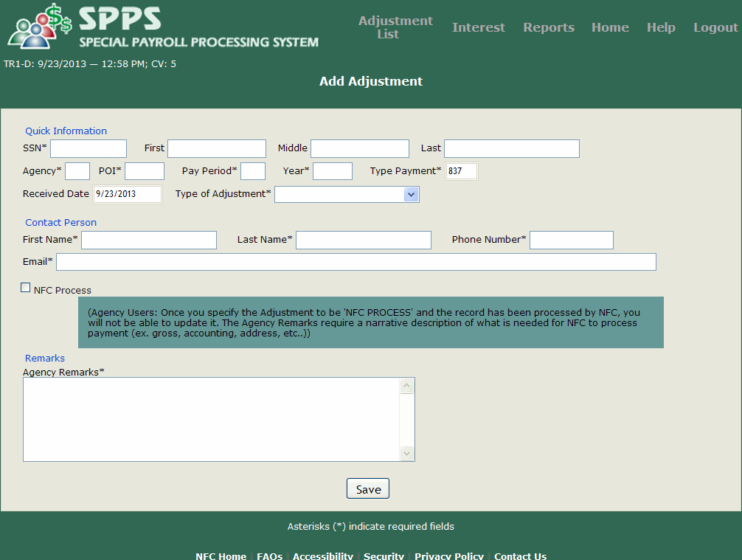Click the Asterisks indicate required fields note
Image resolution: width=742 pixels, height=560 pixels.
[370, 526]
